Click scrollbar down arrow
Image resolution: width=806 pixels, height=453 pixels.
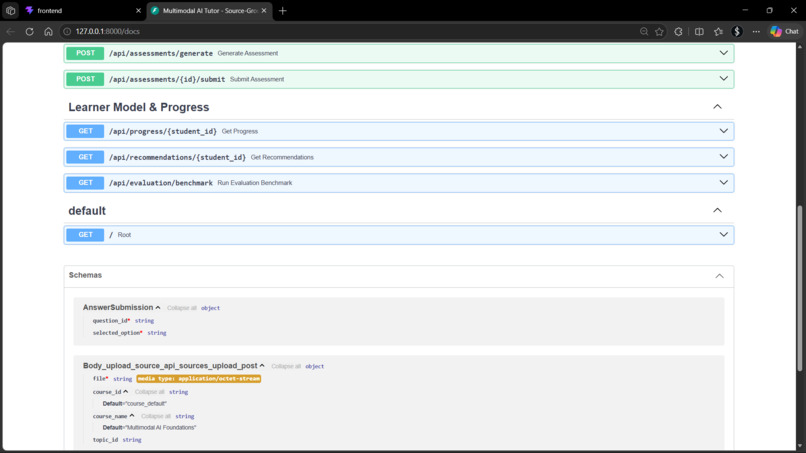point(799,446)
